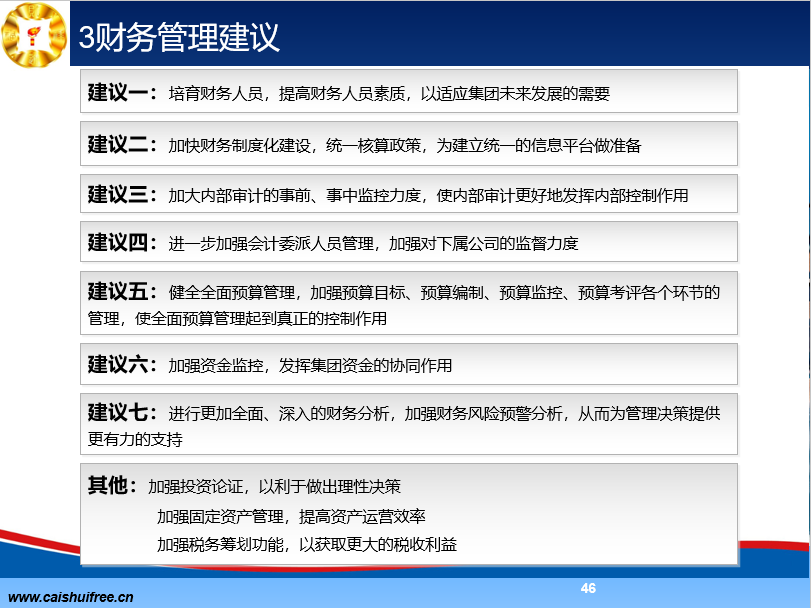Click the gold emblem logo

coord(34,35)
